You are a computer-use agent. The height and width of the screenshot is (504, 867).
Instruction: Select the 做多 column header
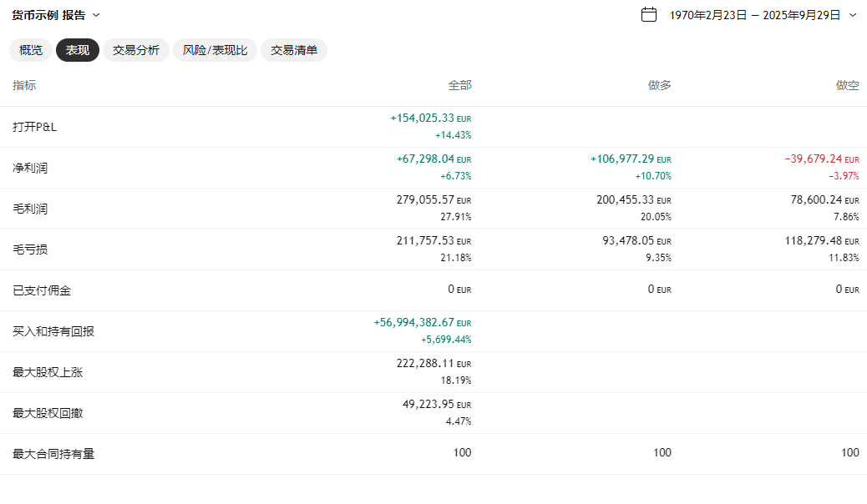(659, 85)
